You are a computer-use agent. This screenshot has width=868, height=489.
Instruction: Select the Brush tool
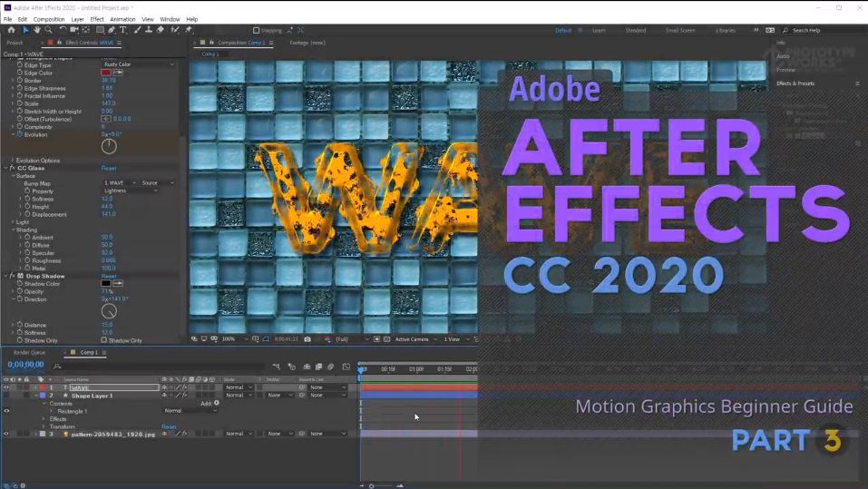pyautogui.click(x=137, y=30)
